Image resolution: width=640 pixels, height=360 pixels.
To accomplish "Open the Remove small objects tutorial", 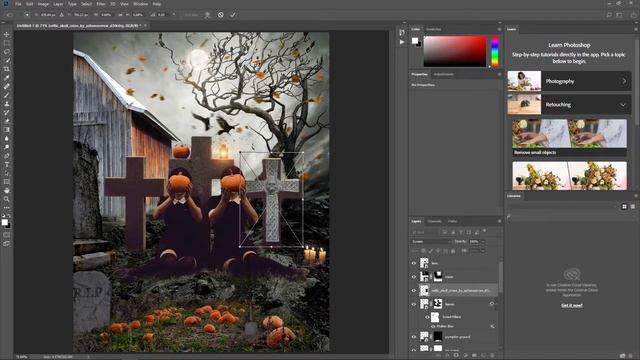I will [569, 138].
